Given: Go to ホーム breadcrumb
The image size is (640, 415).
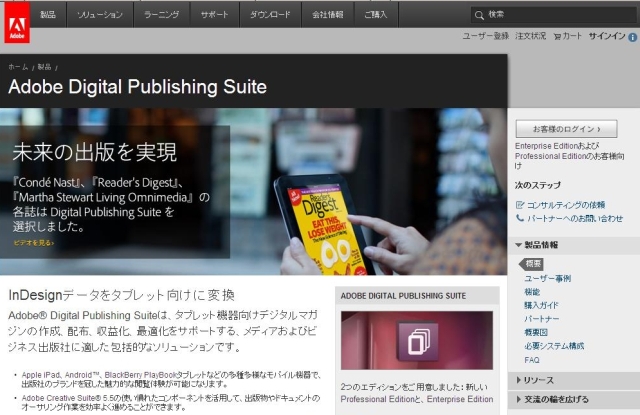Looking at the screenshot, I should click(18, 67).
